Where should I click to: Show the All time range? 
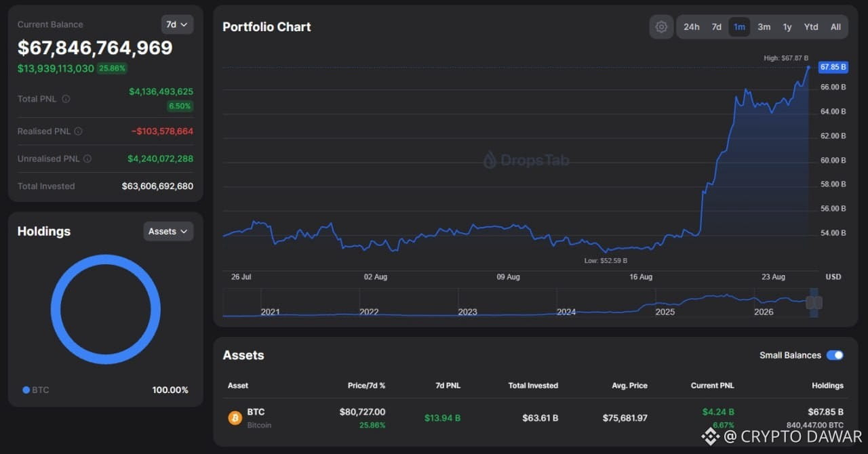coord(835,27)
